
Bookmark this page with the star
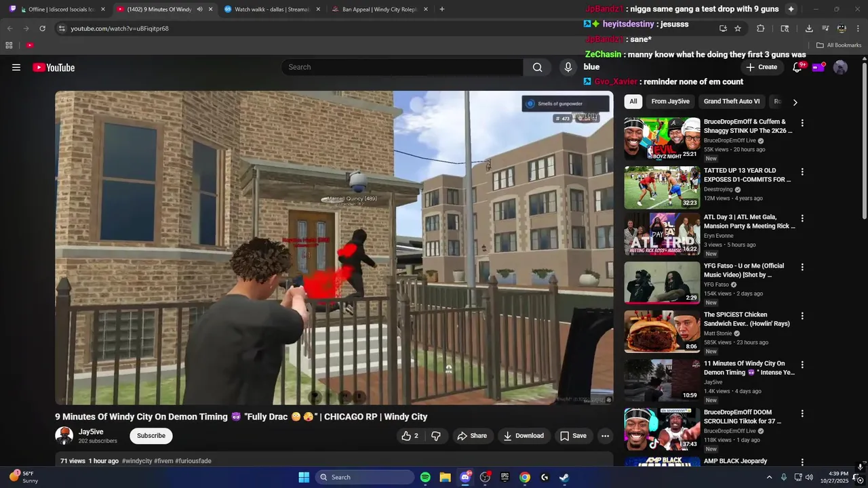(738, 28)
